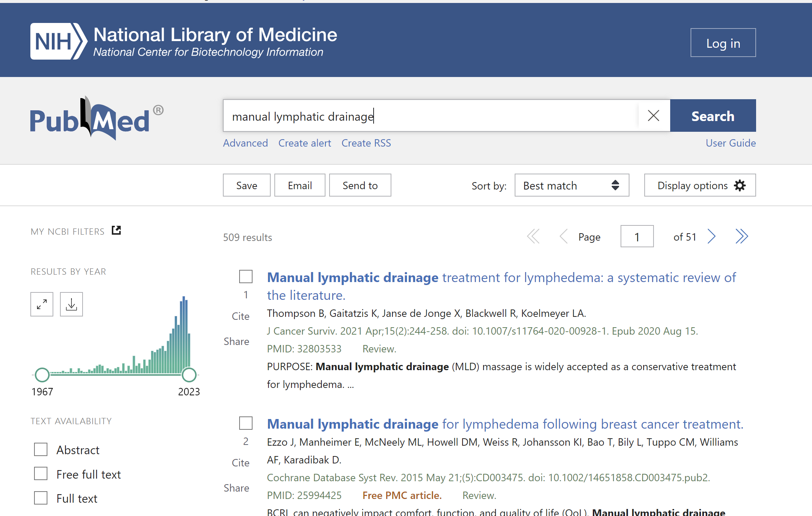
Task: Open the PubMed logo home link
Action: (97, 118)
